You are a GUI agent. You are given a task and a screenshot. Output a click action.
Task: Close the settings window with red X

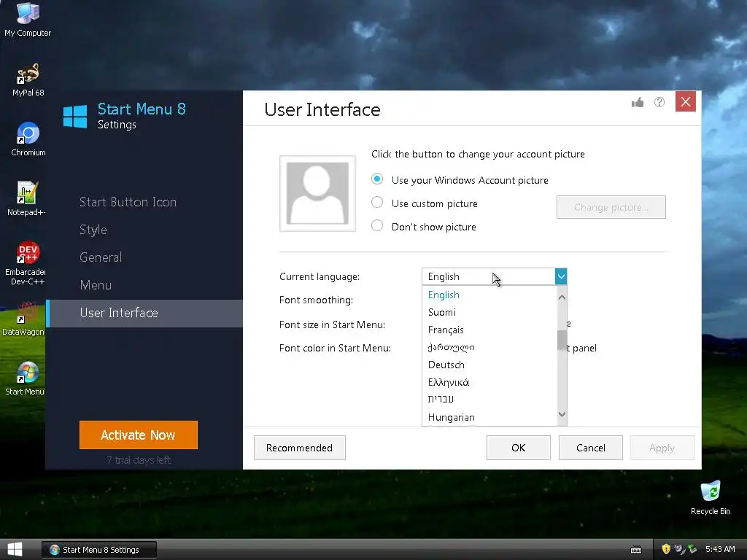(686, 101)
